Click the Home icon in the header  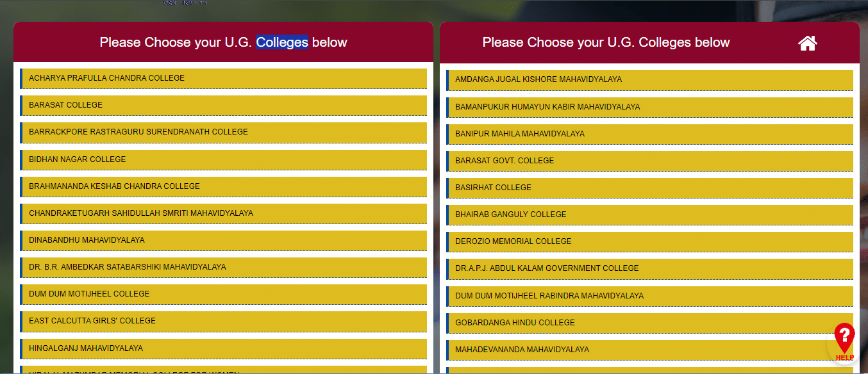click(x=807, y=42)
